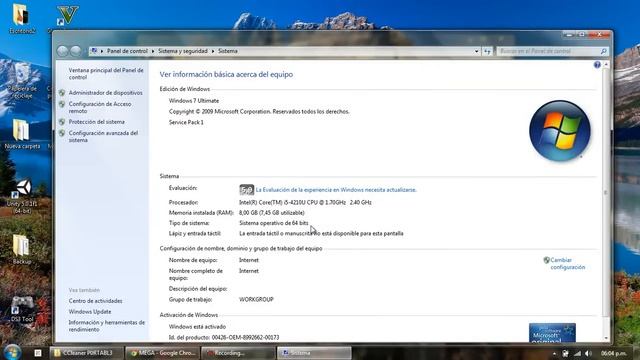Viewport: 640px width, 360px height.
Task: Click the Service Pack 1 text
Action: click(186, 122)
